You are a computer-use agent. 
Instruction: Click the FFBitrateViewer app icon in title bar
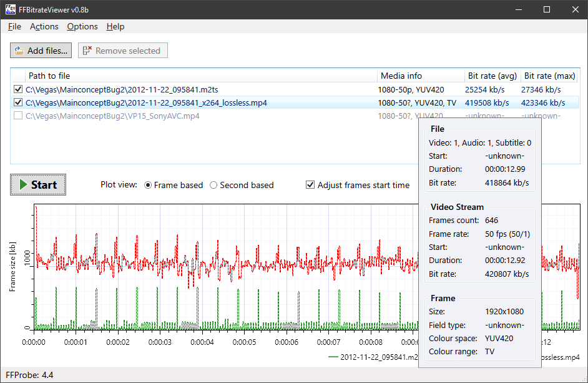[11, 10]
